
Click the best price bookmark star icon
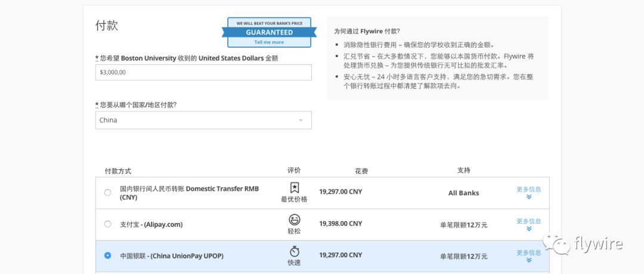coord(294,188)
